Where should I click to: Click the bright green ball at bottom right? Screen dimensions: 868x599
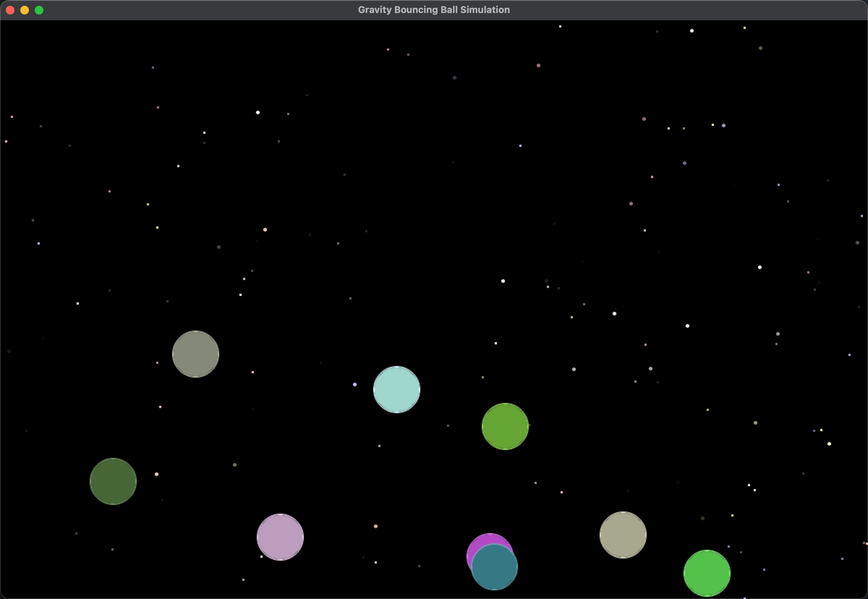pyautogui.click(x=707, y=573)
